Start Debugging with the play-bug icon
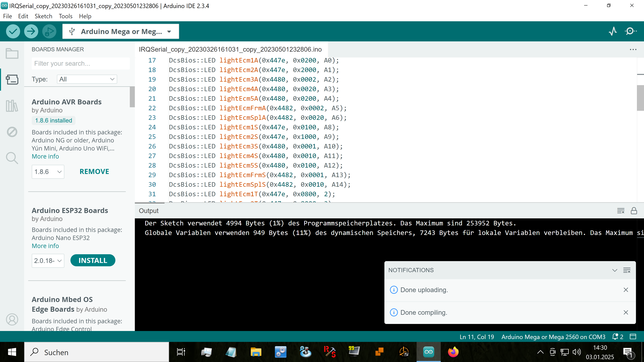Viewport: 644px width, 362px height. tap(49, 31)
